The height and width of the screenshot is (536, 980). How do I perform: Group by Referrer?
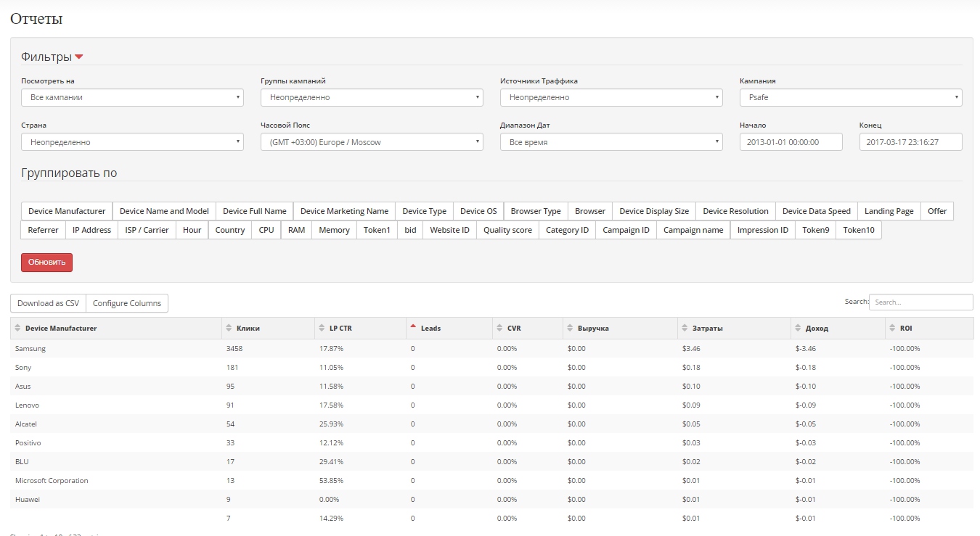click(43, 230)
